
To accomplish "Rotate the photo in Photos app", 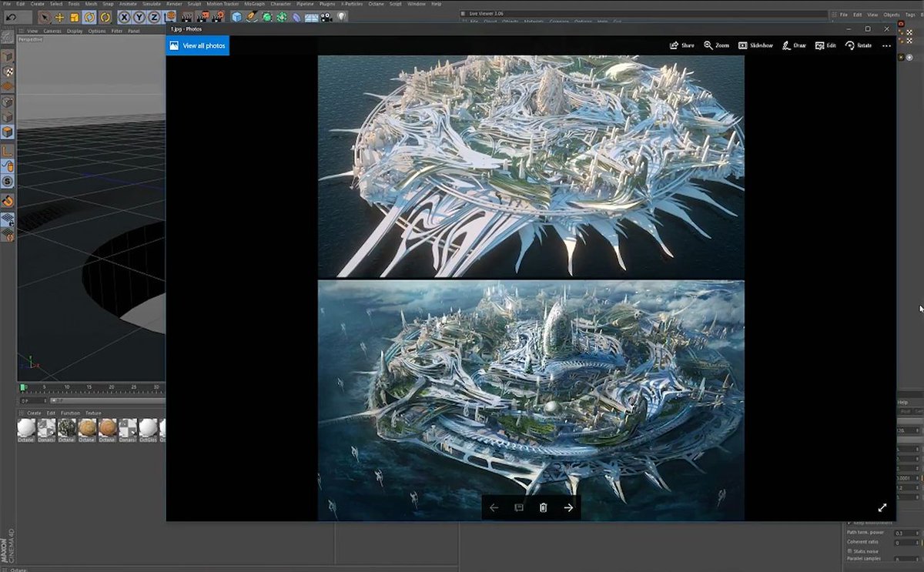I will pos(858,45).
